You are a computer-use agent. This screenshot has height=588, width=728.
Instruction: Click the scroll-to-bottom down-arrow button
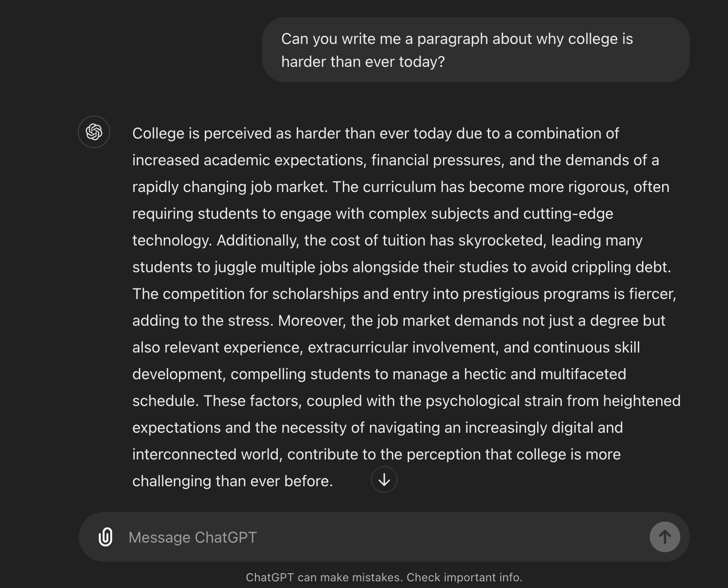click(x=384, y=480)
